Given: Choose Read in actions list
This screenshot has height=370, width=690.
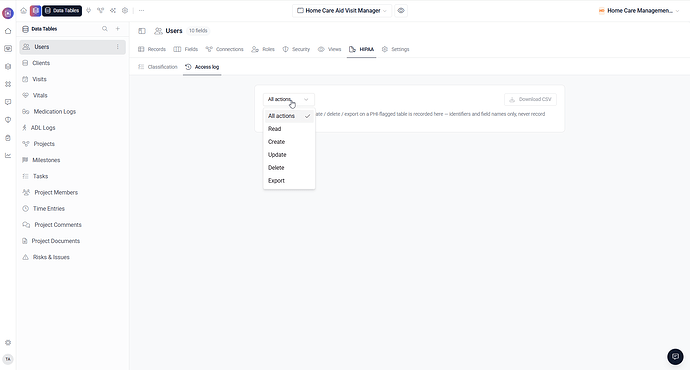Looking at the screenshot, I should tap(289, 129).
